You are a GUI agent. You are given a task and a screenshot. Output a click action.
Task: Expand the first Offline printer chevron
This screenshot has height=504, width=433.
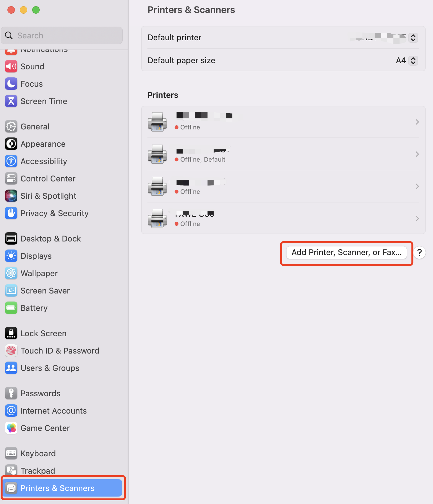[417, 122]
